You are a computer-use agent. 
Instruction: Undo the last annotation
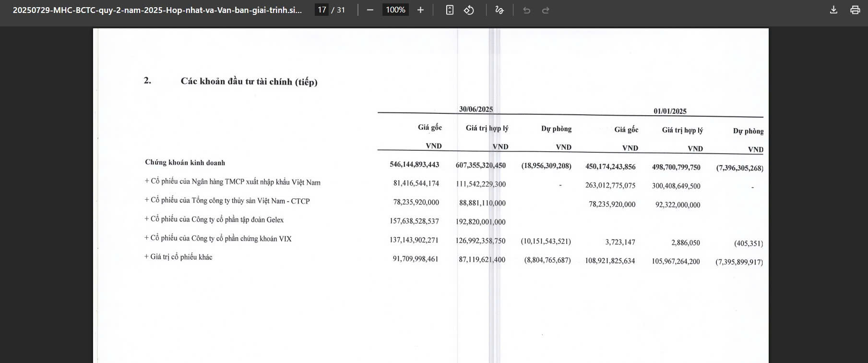tap(526, 10)
